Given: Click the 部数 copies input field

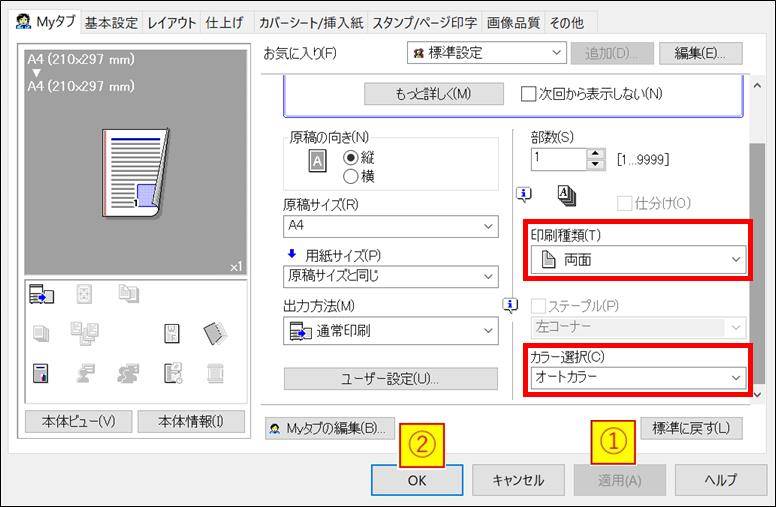Looking at the screenshot, I should 559,159.
